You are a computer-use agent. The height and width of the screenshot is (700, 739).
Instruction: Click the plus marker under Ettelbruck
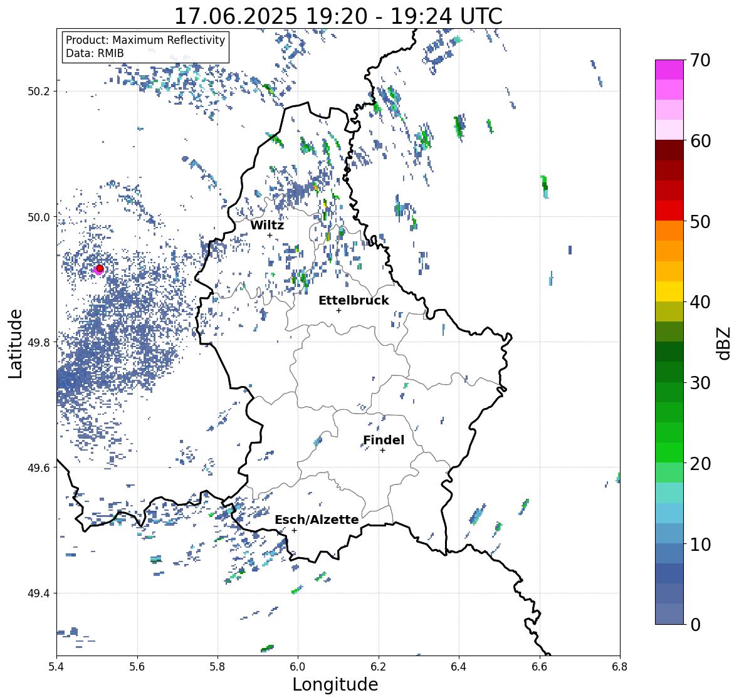click(338, 310)
